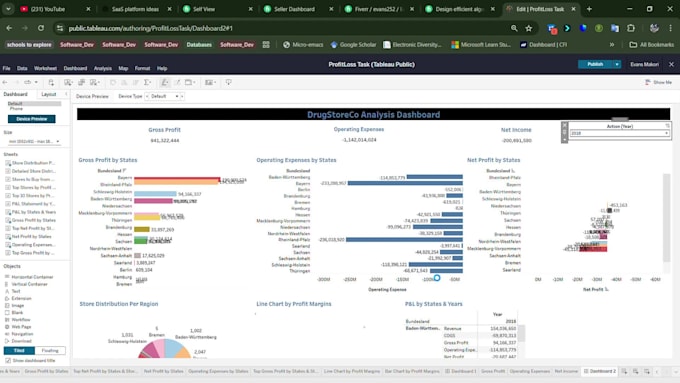The width and height of the screenshot is (680, 383).
Task: Click the Horizontal Container object icon
Action: pos(7,277)
